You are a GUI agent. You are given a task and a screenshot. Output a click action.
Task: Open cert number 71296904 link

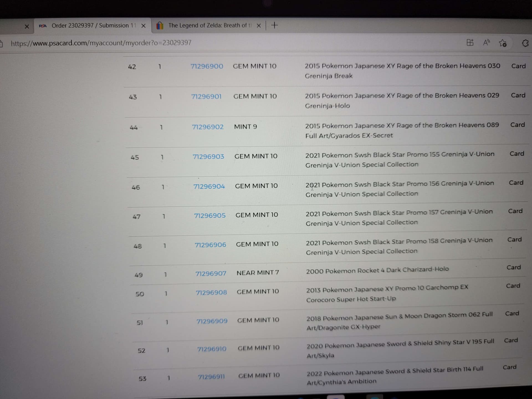click(209, 186)
